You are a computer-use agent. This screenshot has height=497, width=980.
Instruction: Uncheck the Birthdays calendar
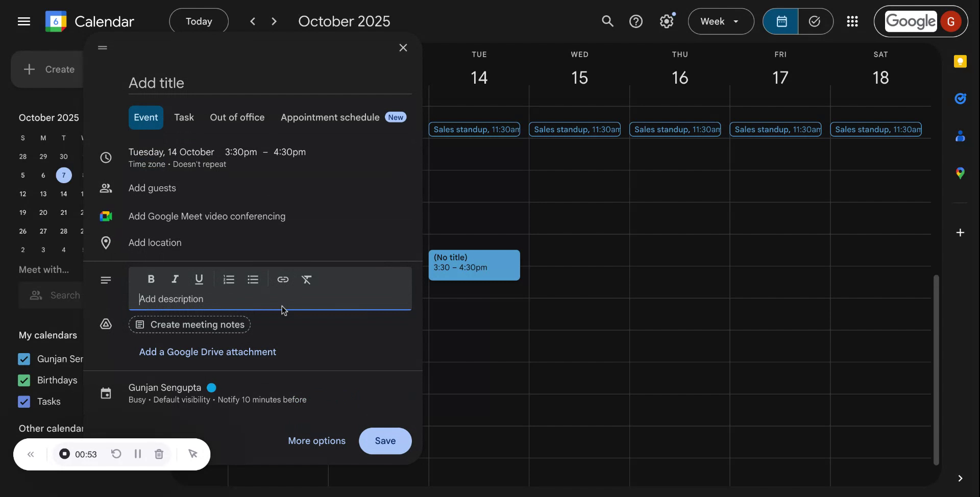(23, 380)
